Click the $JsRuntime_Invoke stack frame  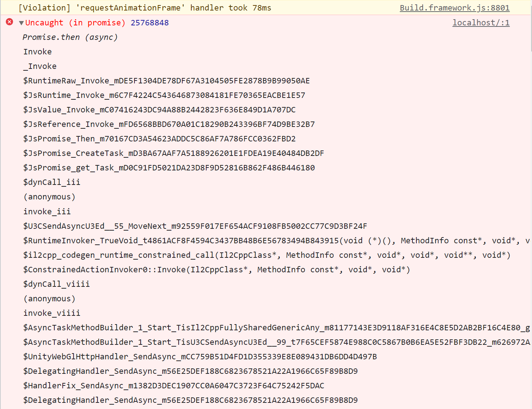click(164, 95)
